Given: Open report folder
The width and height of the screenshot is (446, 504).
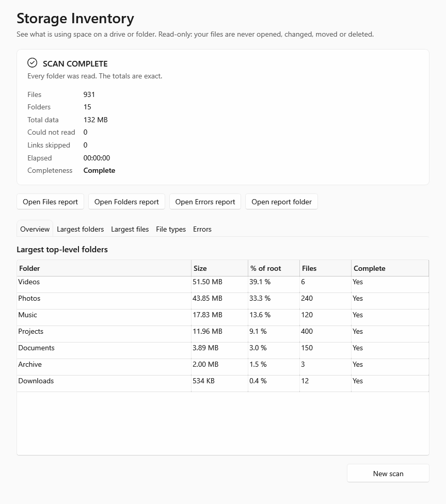Looking at the screenshot, I should point(281,202).
